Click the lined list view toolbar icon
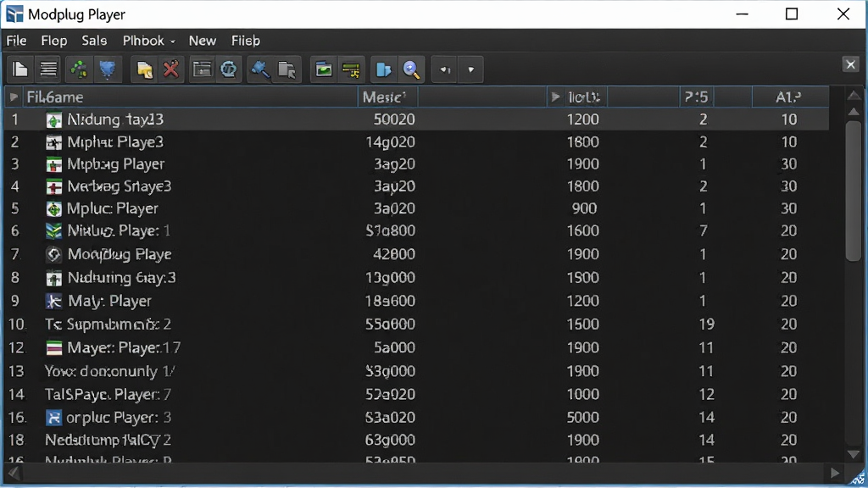868x488 pixels. pos(48,69)
